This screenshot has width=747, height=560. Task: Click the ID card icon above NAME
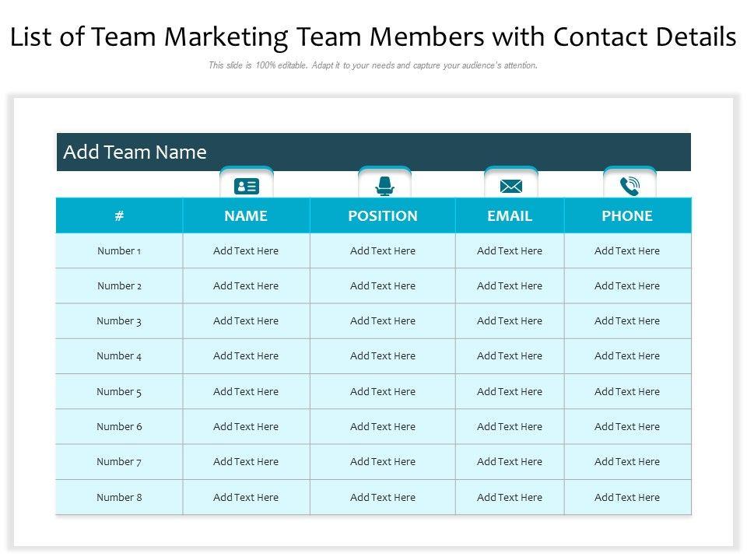coord(247,187)
